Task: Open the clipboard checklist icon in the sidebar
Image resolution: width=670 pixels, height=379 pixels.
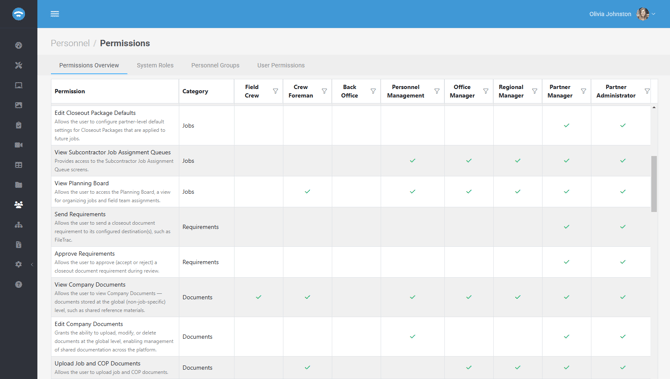Action: (x=18, y=125)
